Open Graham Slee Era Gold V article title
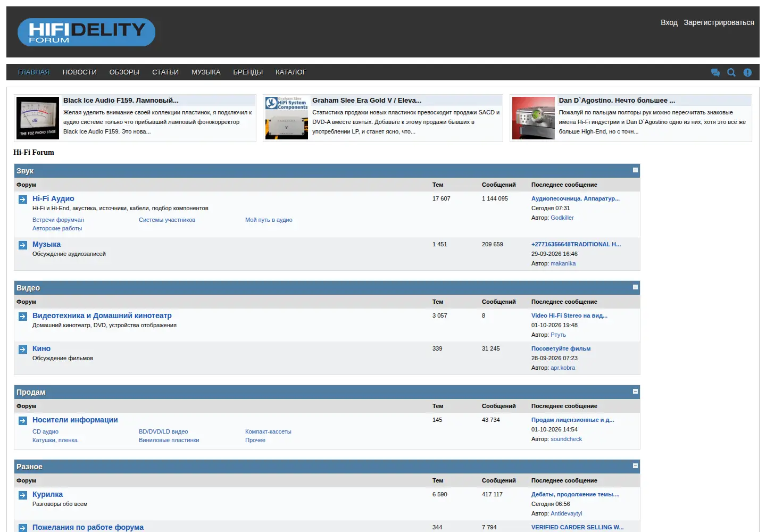Viewport: 766px width, 532px height. tap(367, 100)
